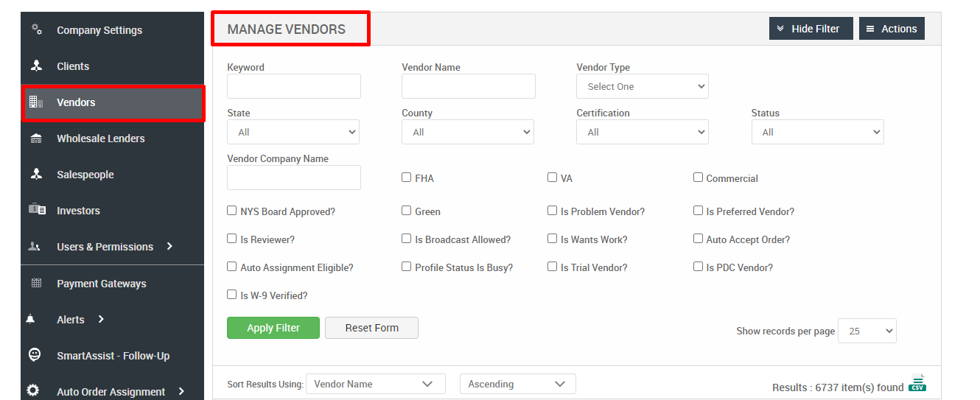The height and width of the screenshot is (400, 980).
Task: Click the SmartAssist smiley face icon
Action: 35,354
